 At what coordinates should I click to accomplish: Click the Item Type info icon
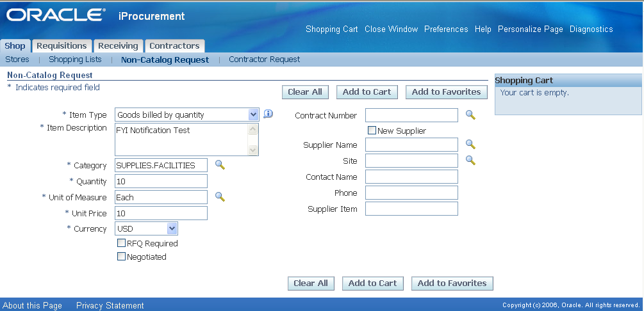pos(268,114)
